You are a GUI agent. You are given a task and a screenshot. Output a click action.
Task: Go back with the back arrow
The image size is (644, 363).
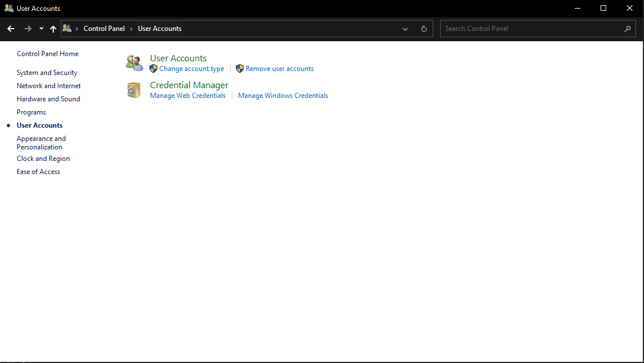(11, 29)
